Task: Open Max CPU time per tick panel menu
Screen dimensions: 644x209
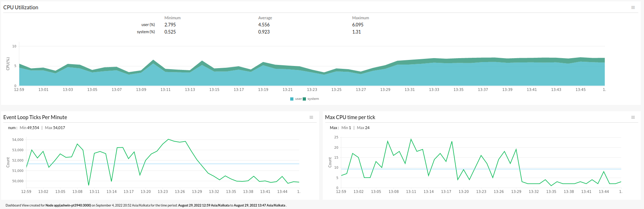Action: click(633, 117)
